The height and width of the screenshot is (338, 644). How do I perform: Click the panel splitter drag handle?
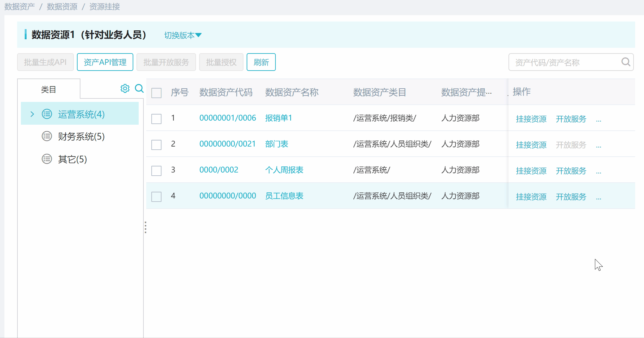click(145, 227)
